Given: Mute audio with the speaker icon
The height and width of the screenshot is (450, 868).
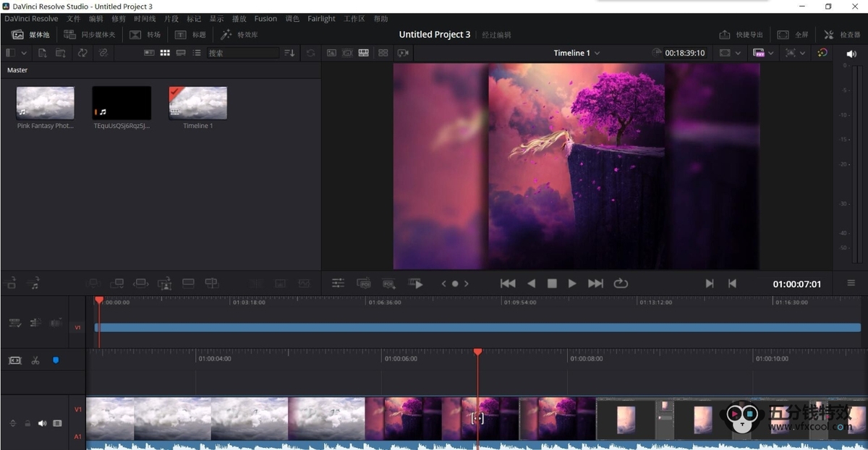Looking at the screenshot, I should pyautogui.click(x=851, y=54).
